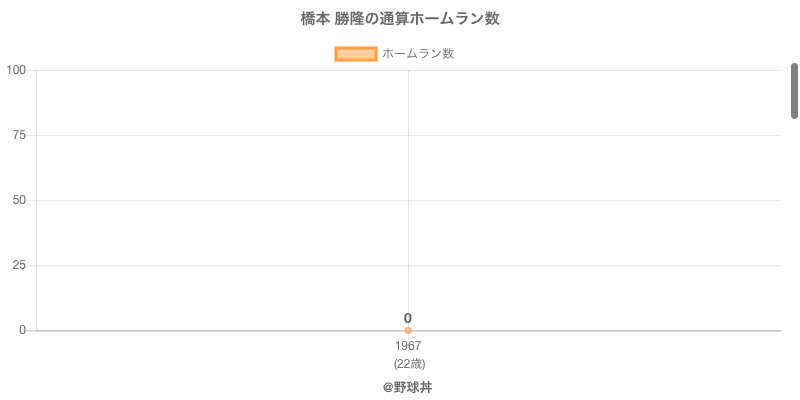Image resolution: width=800 pixels, height=400 pixels.
Task: Click the vertical scrollbar thumb
Action: pyautogui.click(x=795, y=90)
